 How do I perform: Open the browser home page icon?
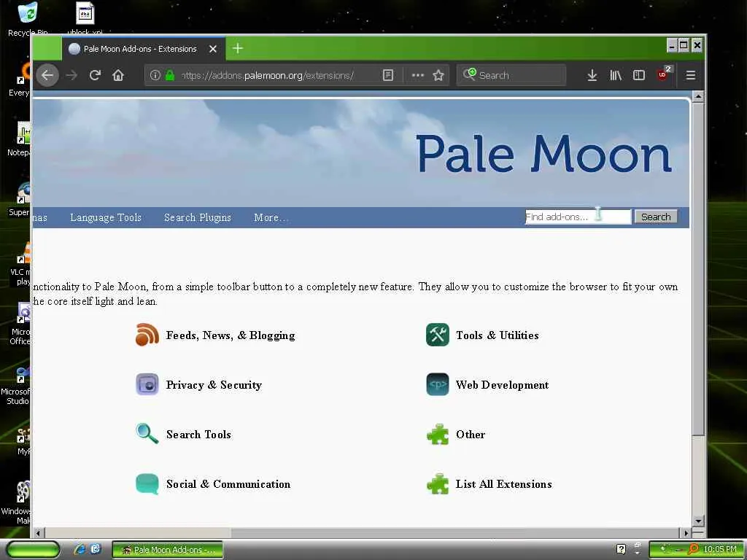pyautogui.click(x=118, y=75)
